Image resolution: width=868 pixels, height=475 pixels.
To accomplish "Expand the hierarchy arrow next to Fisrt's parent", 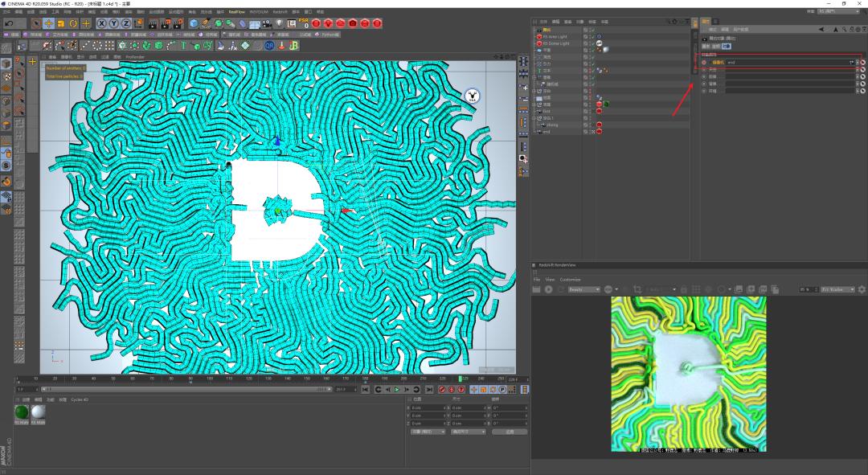I will (535, 105).
